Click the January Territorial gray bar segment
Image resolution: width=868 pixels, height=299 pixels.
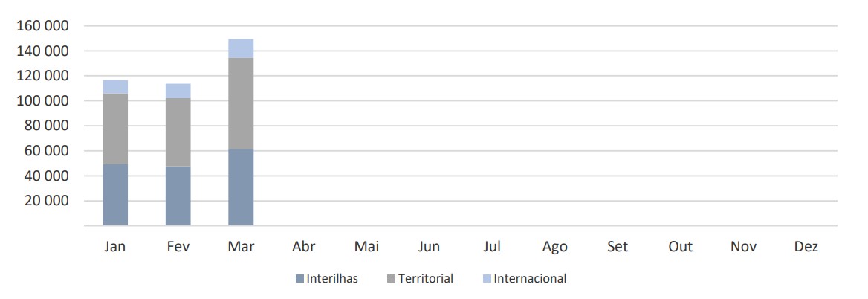pos(115,129)
